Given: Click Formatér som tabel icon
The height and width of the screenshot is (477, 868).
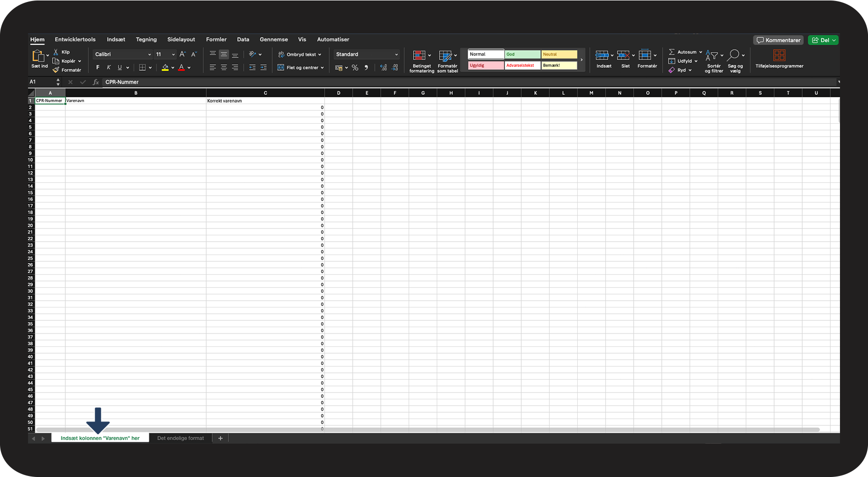Looking at the screenshot, I should pyautogui.click(x=445, y=56).
